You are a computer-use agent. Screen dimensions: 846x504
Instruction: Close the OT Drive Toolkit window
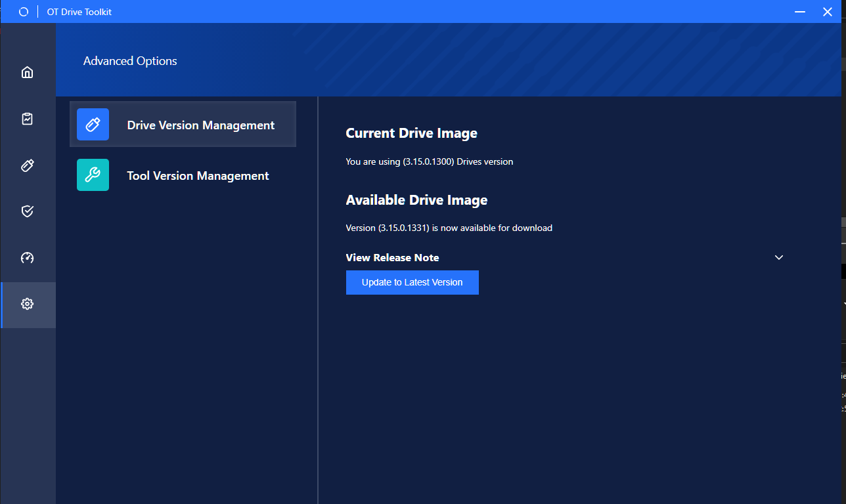coord(828,12)
